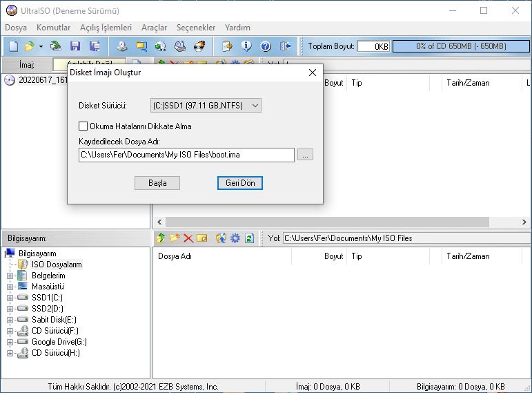Click the New folder icon in the lower toolbar

pyautogui.click(x=175, y=238)
